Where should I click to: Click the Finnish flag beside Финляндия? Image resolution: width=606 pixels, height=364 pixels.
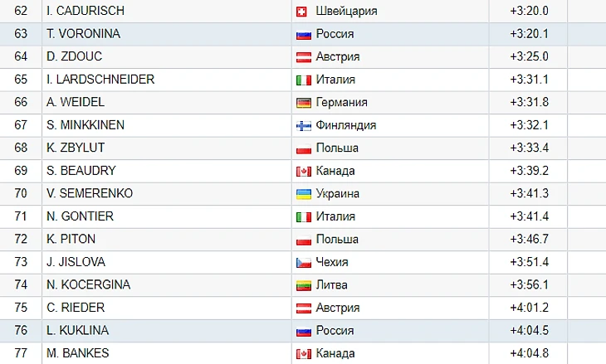(303, 126)
